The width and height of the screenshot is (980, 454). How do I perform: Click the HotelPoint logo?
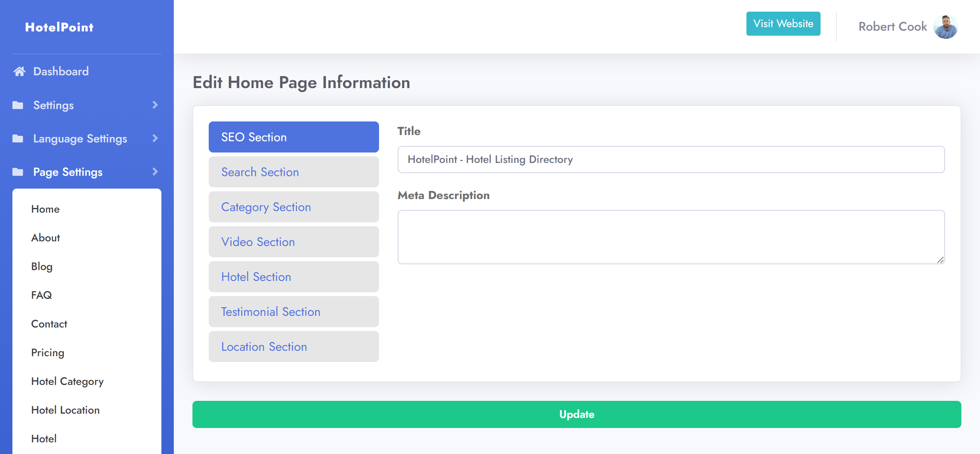pyautogui.click(x=59, y=27)
